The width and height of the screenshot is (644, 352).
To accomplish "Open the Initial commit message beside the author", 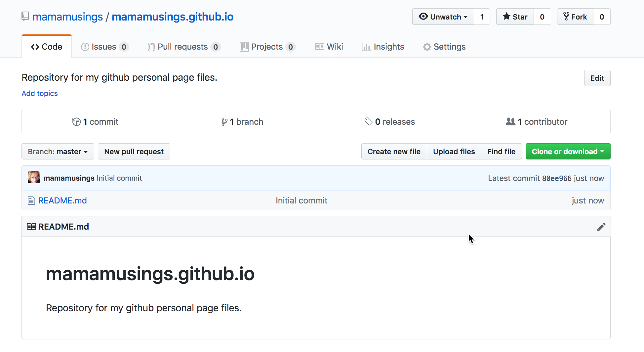I will [x=119, y=178].
